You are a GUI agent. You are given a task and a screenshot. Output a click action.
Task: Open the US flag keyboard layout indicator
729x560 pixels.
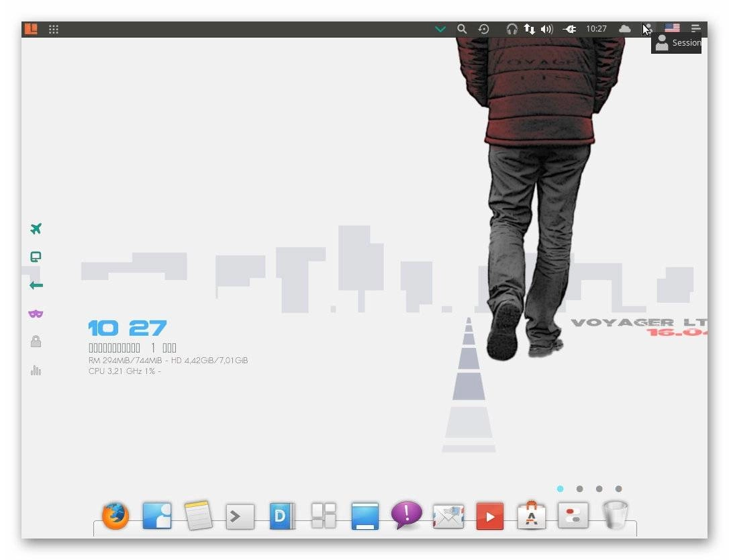coord(672,28)
